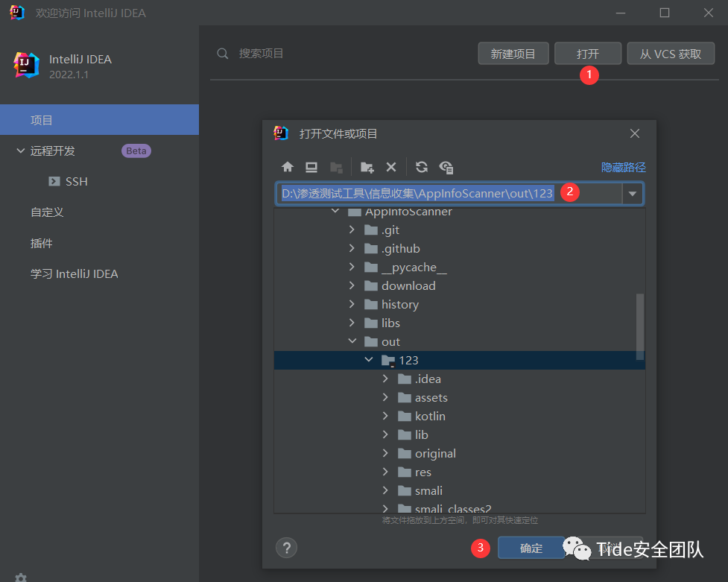This screenshot has width=728, height=582.
Task: Expand the original folder
Action: coord(385,453)
